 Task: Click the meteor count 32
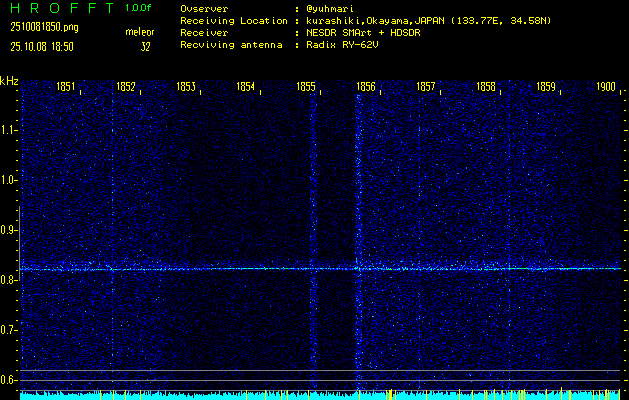tap(145, 47)
